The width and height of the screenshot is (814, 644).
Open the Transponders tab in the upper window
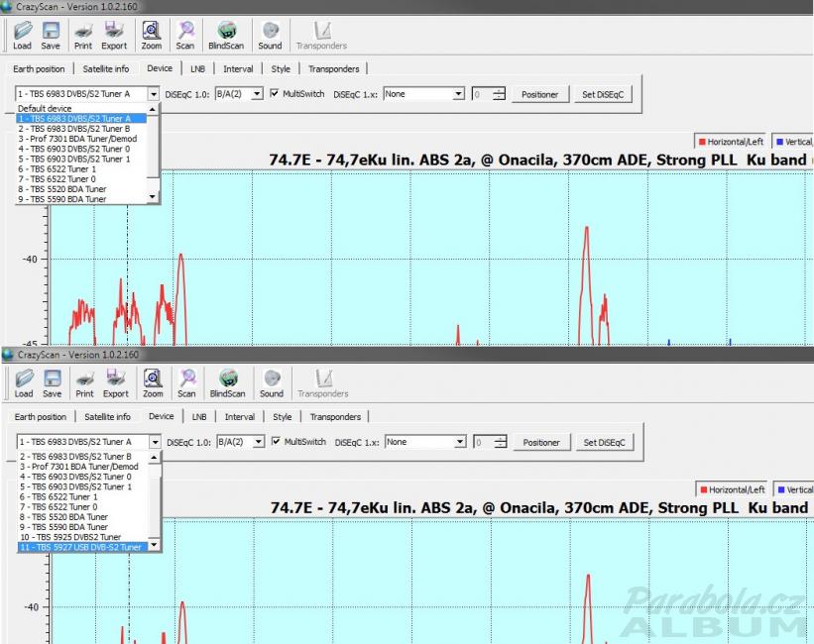334,69
